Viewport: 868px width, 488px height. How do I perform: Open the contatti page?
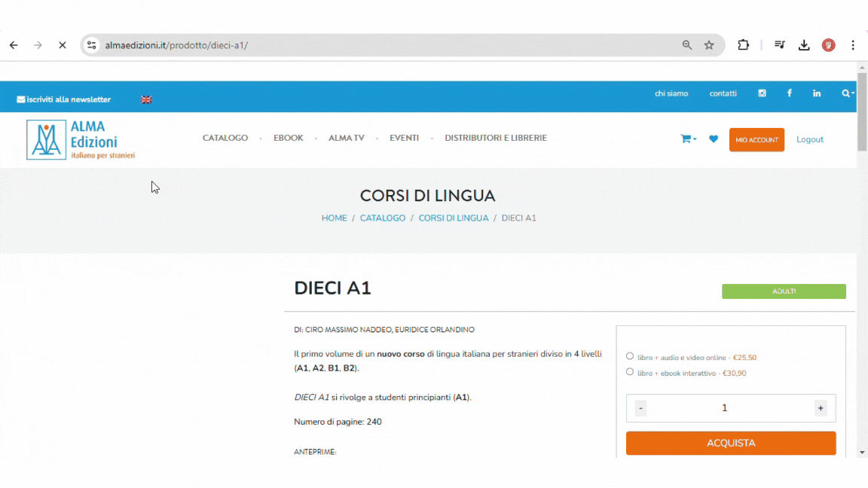(x=723, y=93)
